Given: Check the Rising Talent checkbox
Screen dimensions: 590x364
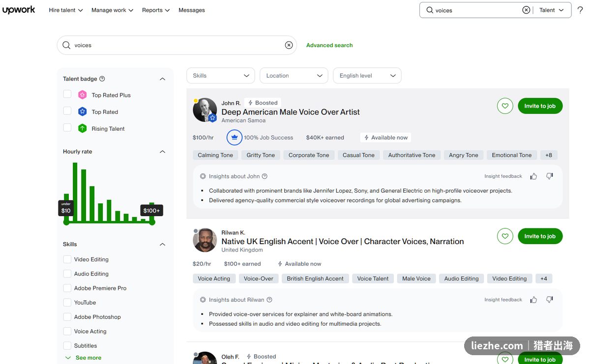Looking at the screenshot, I should [67, 128].
